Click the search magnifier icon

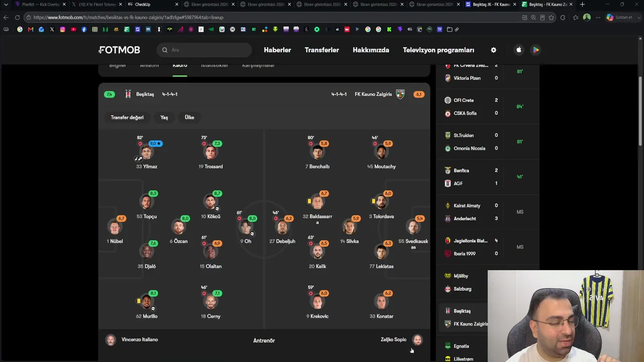pos(165,50)
